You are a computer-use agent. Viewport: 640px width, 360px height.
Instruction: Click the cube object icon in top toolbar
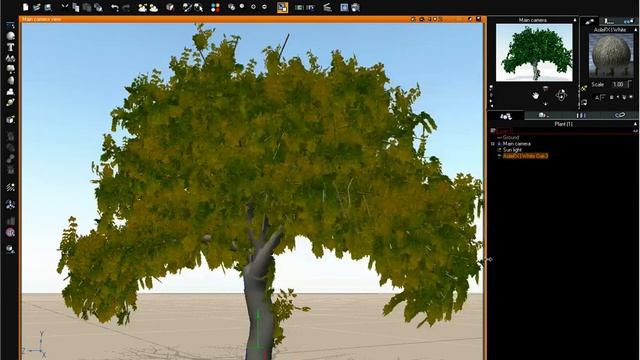(x=170, y=7)
